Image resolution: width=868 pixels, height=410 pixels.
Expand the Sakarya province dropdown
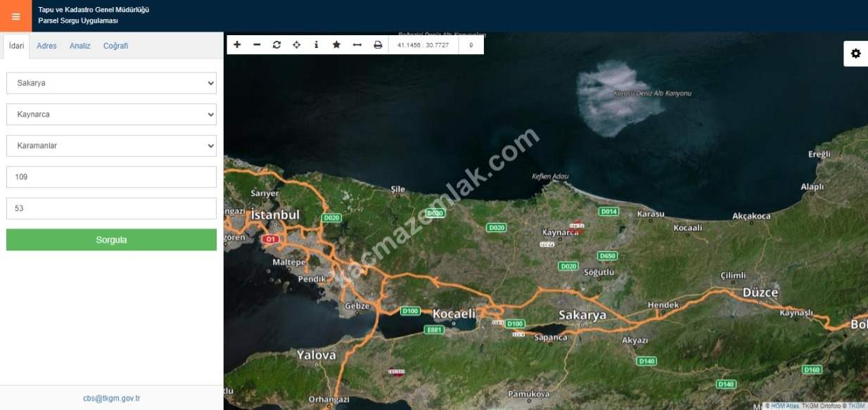click(111, 83)
